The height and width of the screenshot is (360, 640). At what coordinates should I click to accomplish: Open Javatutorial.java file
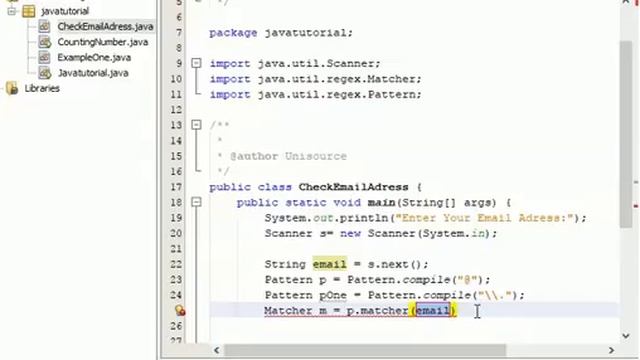tap(93, 73)
